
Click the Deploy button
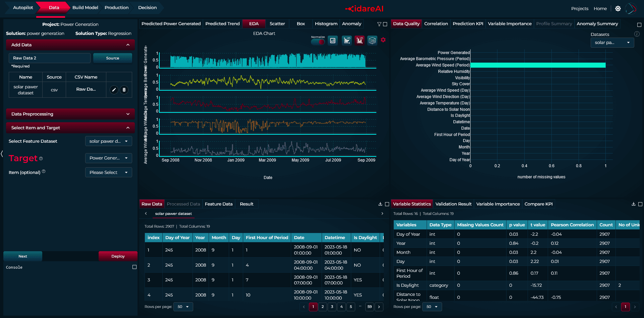coord(118,256)
